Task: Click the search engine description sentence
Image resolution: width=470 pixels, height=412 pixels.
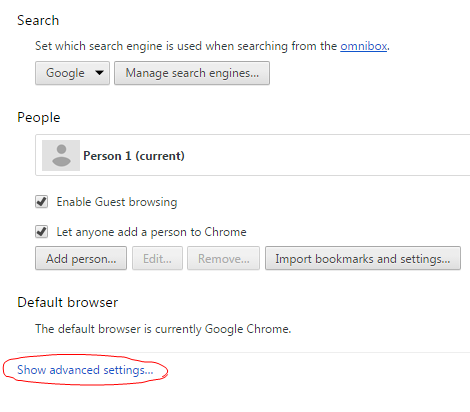Action: (x=212, y=46)
